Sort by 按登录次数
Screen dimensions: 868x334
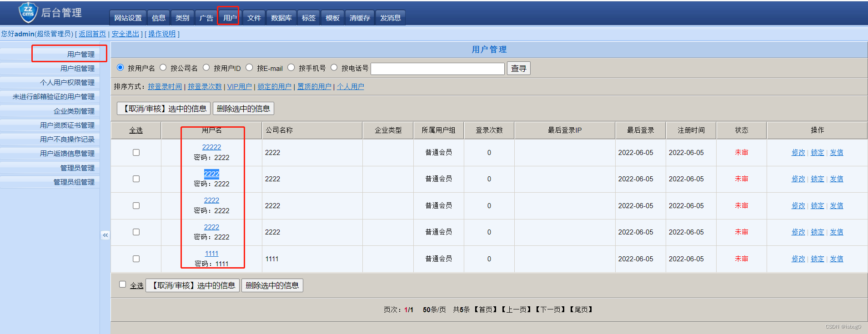[205, 86]
